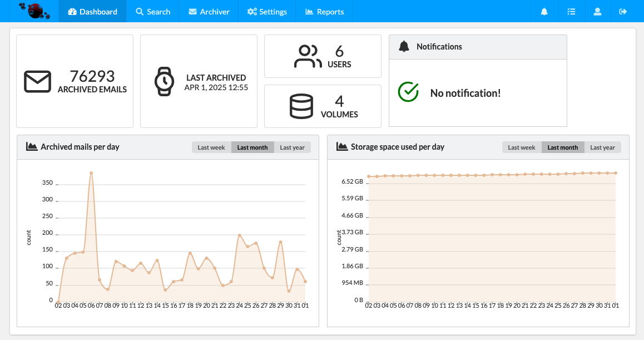Select Last month for archived mails chart
Viewport: 644px width, 340px height.
tap(252, 147)
